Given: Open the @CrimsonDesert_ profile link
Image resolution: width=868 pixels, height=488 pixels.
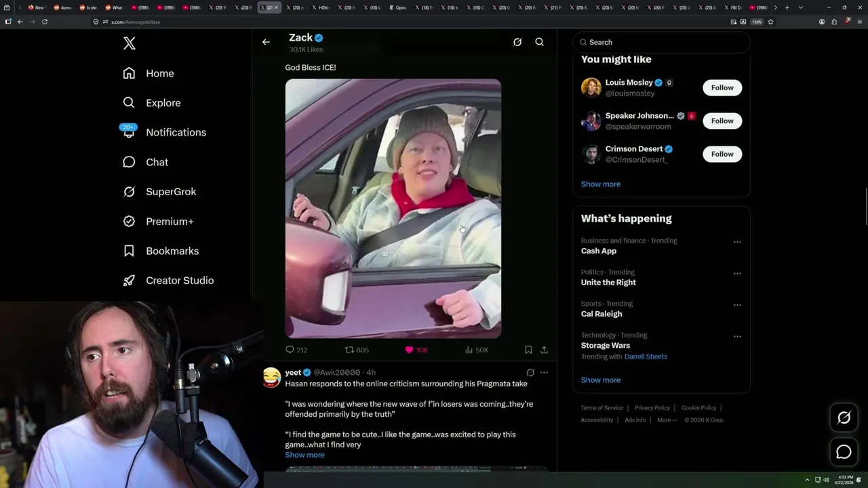Looking at the screenshot, I should click(637, 160).
